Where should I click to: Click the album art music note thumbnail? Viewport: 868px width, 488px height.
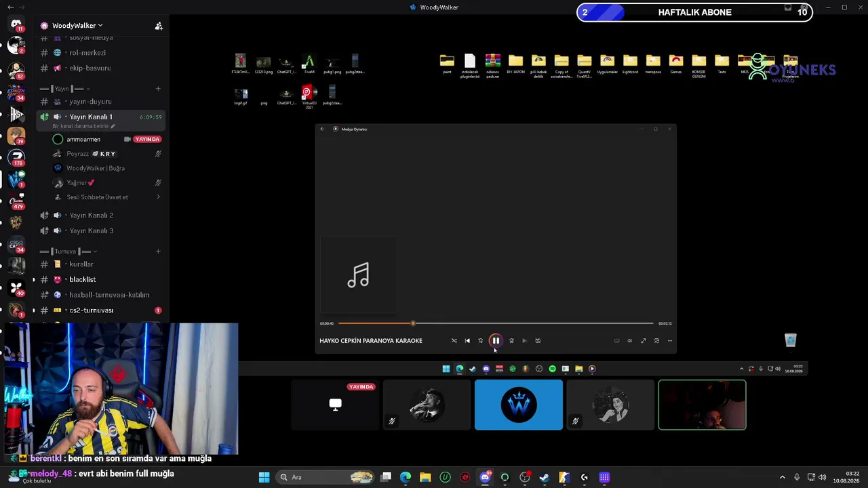point(358,275)
